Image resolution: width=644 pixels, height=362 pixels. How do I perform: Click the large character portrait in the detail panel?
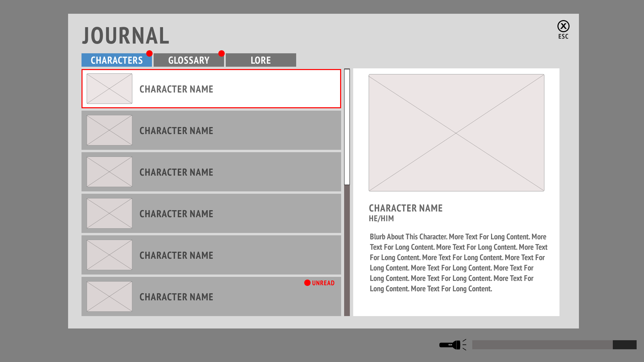(x=456, y=133)
